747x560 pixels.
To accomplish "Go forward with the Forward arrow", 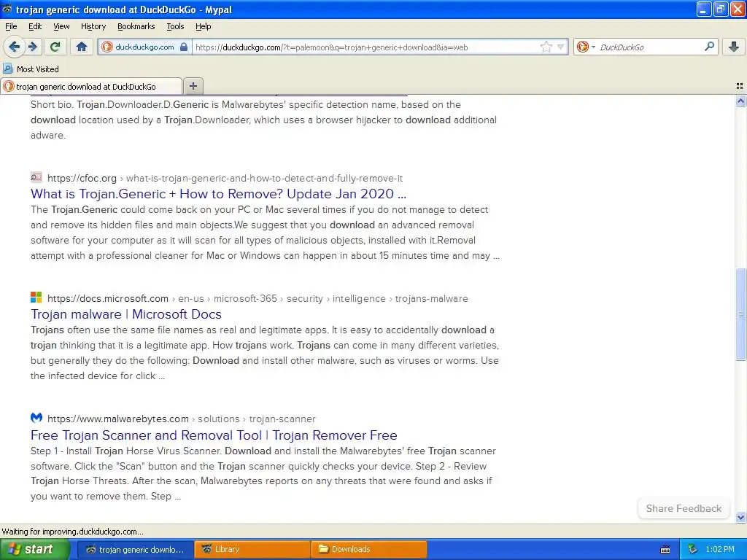I will [33, 47].
